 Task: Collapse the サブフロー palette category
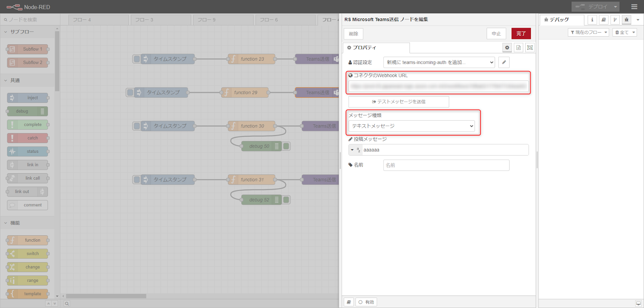tap(27, 32)
